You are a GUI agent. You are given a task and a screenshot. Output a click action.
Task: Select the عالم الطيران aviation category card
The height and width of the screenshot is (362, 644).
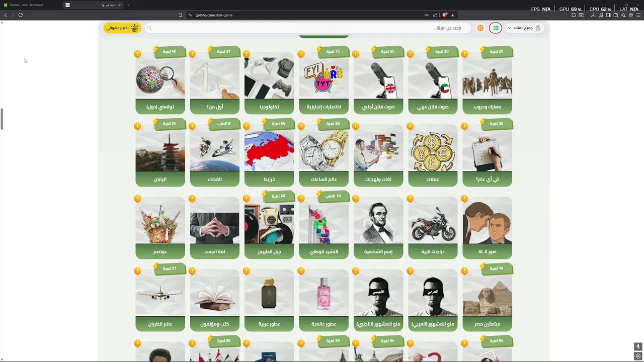[160, 300]
